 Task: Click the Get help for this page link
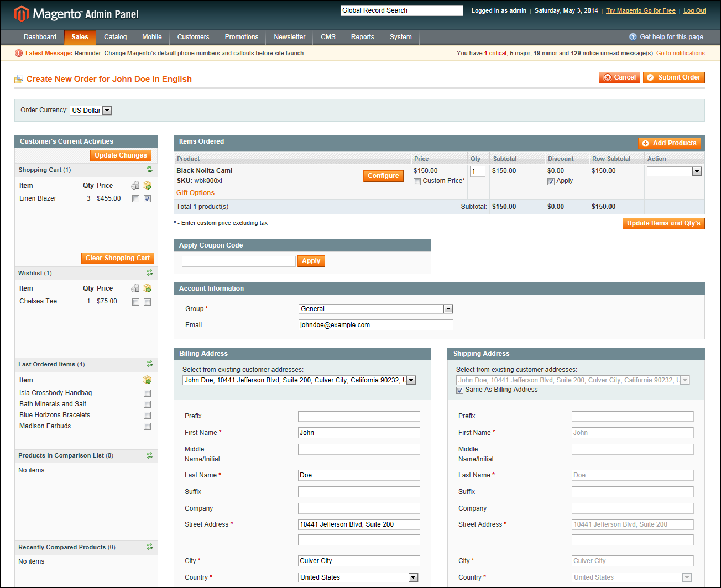672,37
